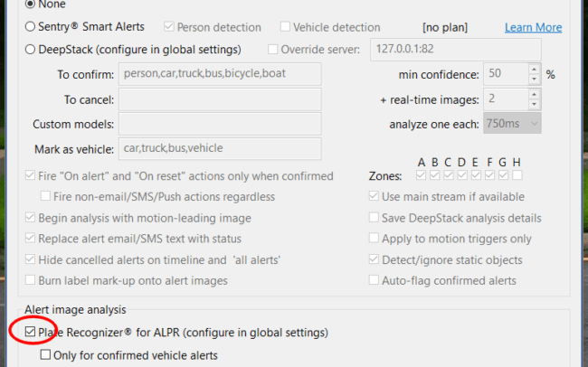Select the None radio option
The image size is (588, 367).
pyautogui.click(x=30, y=4)
